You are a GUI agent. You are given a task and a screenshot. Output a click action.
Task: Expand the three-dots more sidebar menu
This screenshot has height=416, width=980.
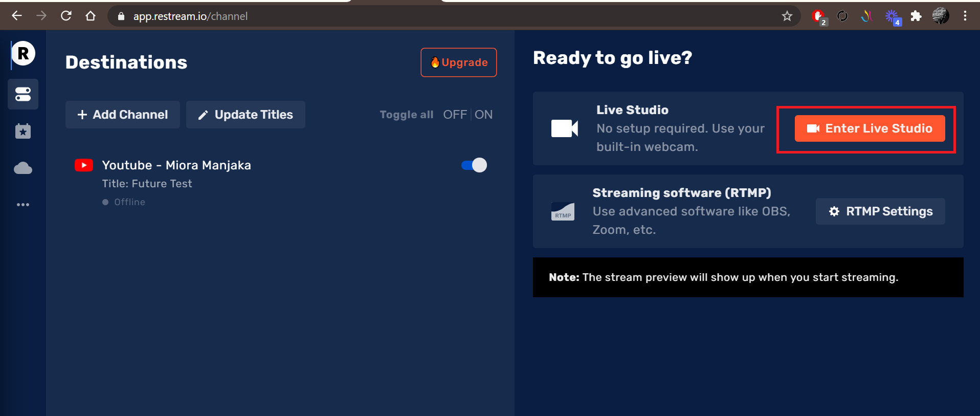point(23,205)
